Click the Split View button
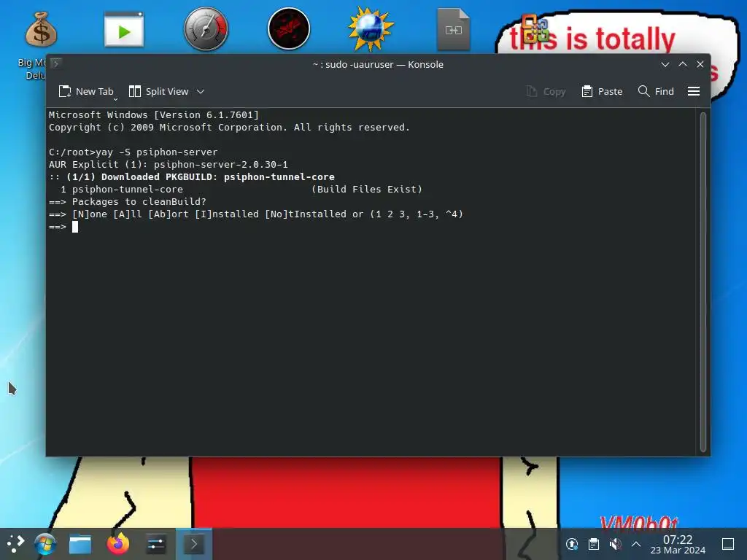This screenshot has height=560, width=747. point(158,91)
